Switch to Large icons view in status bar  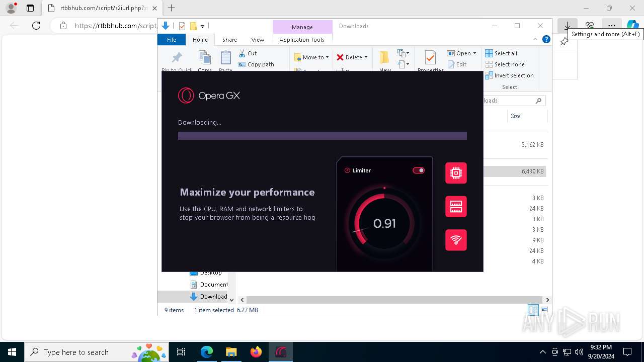point(544,310)
